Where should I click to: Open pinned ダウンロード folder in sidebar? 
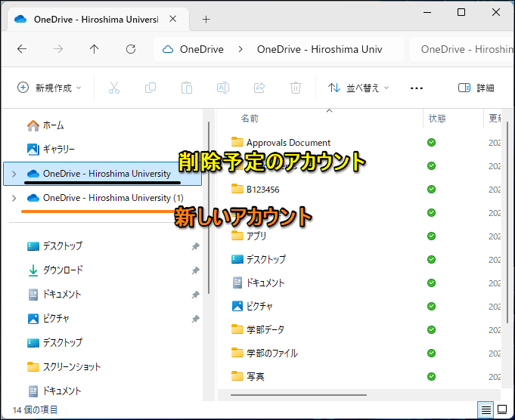54,270
